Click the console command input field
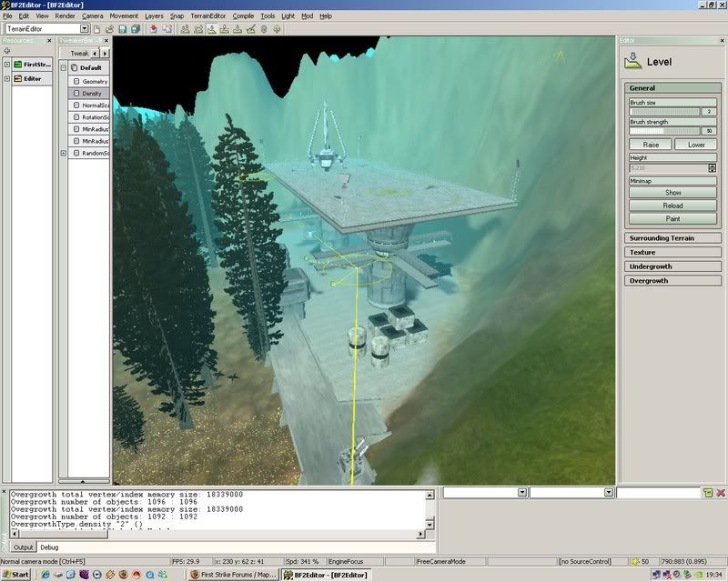 (658, 492)
